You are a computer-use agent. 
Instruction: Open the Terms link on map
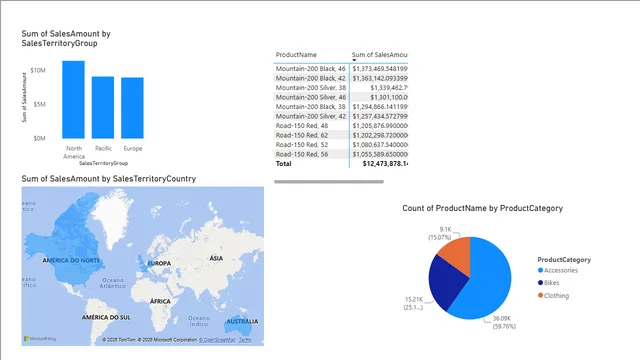coord(245,340)
